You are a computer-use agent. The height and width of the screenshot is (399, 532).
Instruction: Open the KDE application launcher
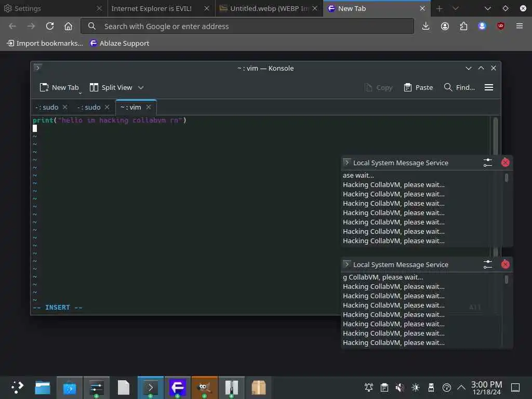tap(17, 387)
